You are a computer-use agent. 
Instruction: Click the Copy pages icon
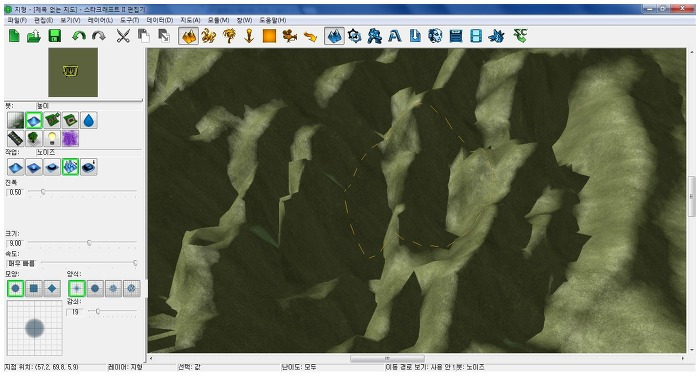click(143, 36)
